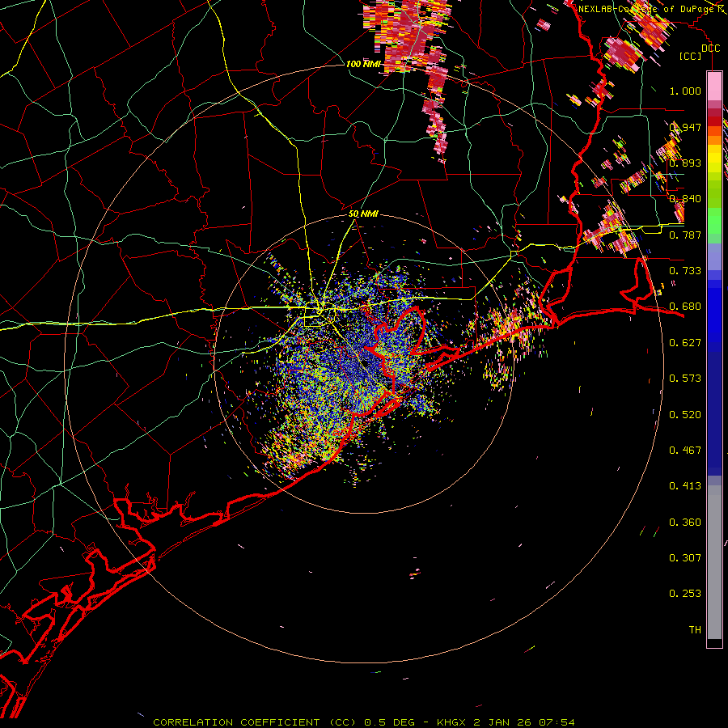Screen dimensions: 728x728
Task: Click the 0.5 DEG elevation text in caption
Action: 390,722
